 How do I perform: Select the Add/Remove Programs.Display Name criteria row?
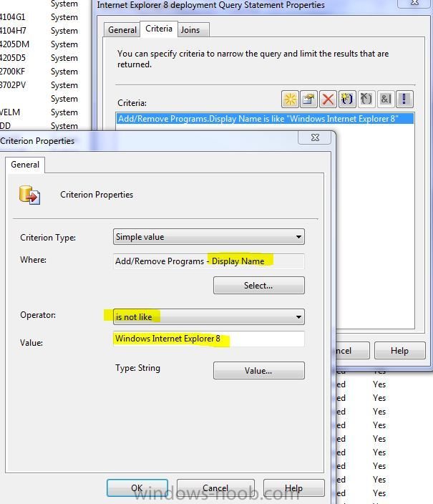click(x=265, y=119)
